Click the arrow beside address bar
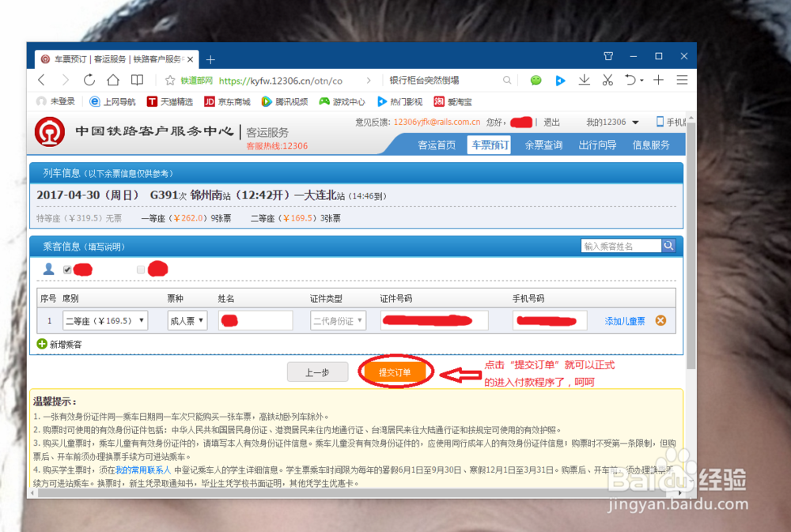This screenshot has width=791, height=532. (x=369, y=80)
